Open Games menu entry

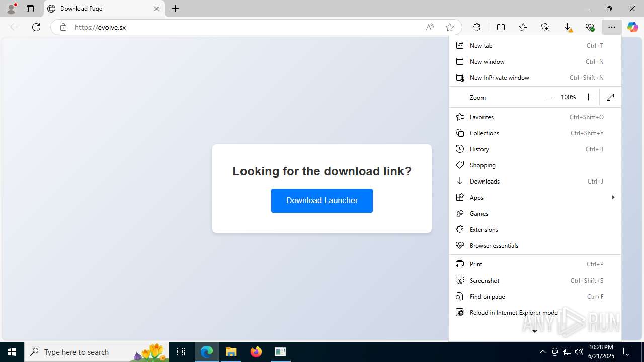(535, 213)
